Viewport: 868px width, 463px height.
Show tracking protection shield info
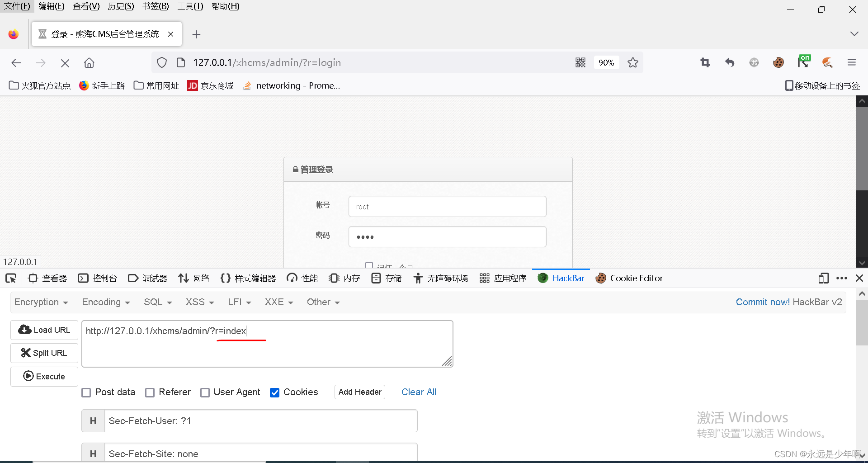(x=162, y=62)
